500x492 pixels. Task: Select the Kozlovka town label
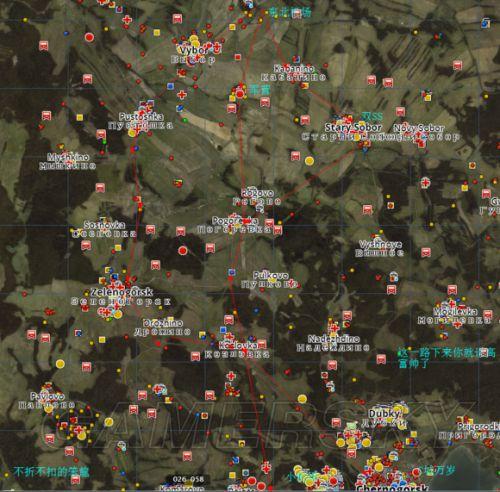tap(238, 345)
